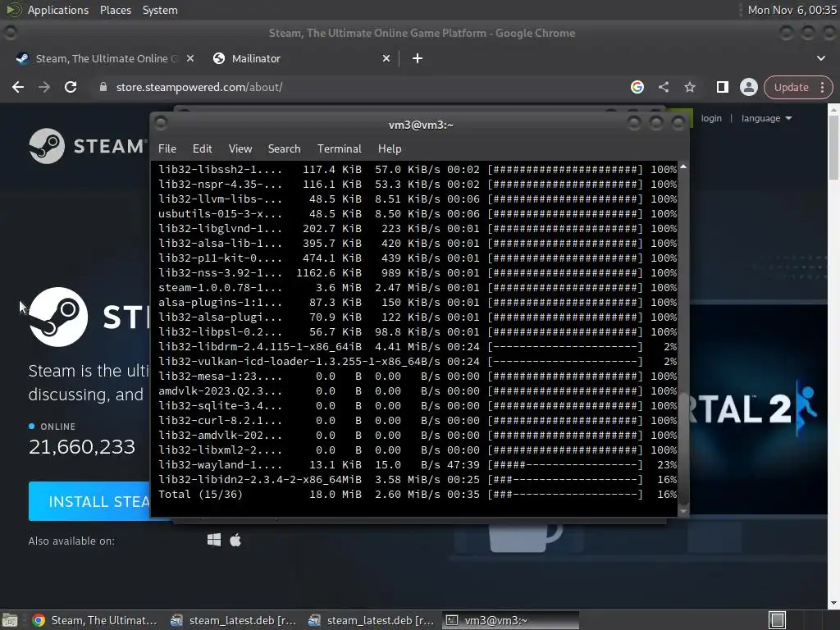Click Chrome page scrollbar thumb
The image size is (840, 630).
coord(833,148)
